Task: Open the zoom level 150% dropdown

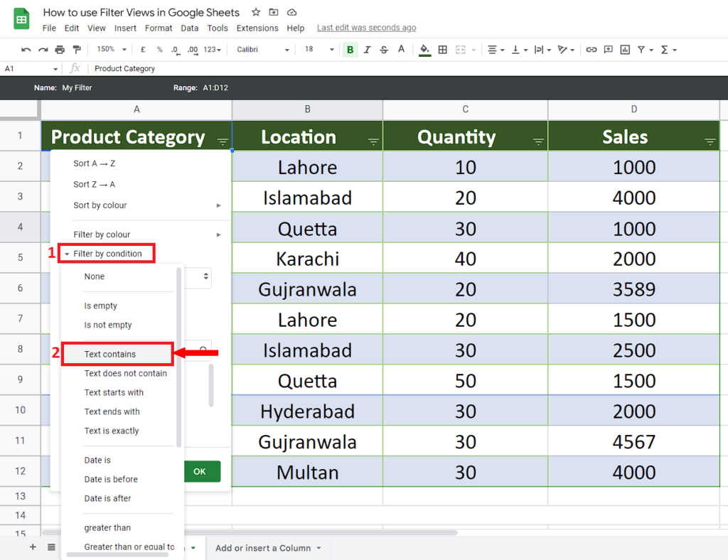Action: pos(112,50)
